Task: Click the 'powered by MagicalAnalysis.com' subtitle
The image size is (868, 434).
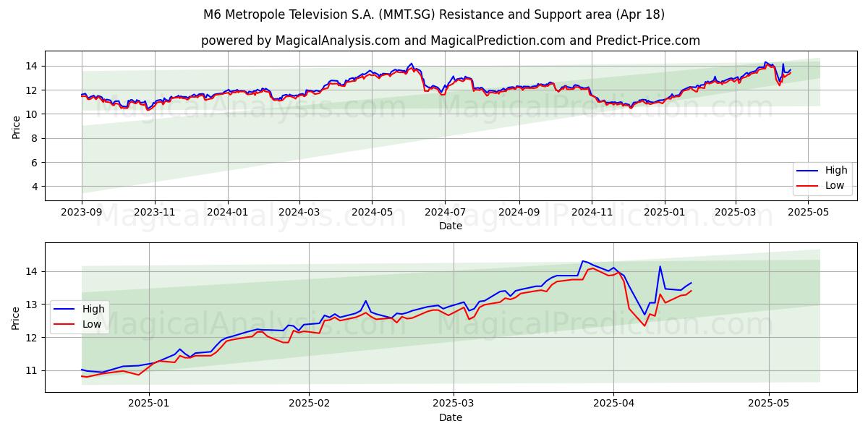Action: [x=450, y=41]
